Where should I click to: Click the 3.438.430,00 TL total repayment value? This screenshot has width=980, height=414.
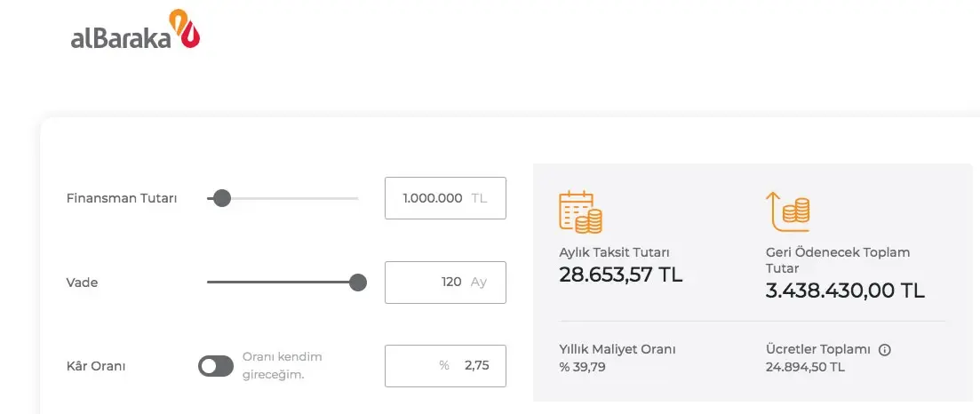click(x=845, y=291)
